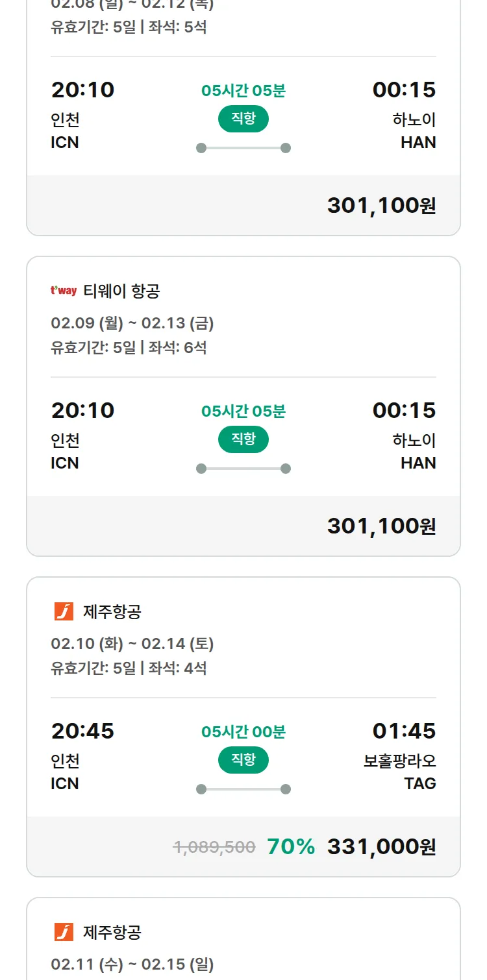Click the 70% discount label
The height and width of the screenshot is (980, 487).
click(291, 846)
